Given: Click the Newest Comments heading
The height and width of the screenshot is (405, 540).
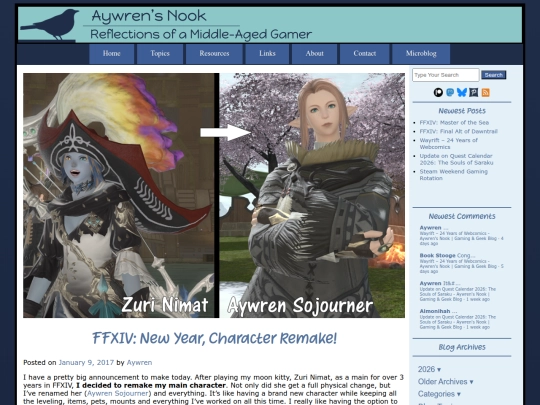Looking at the screenshot, I should (x=462, y=216).
